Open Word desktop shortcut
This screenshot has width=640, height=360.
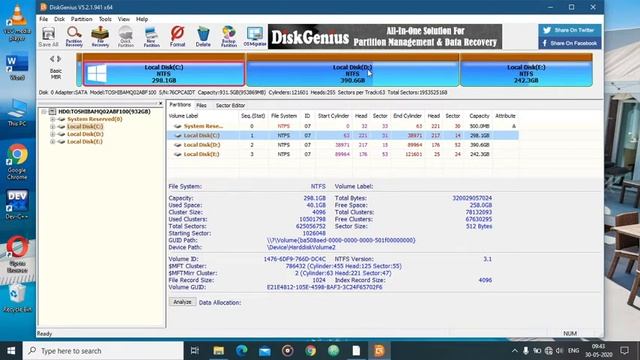[17, 67]
